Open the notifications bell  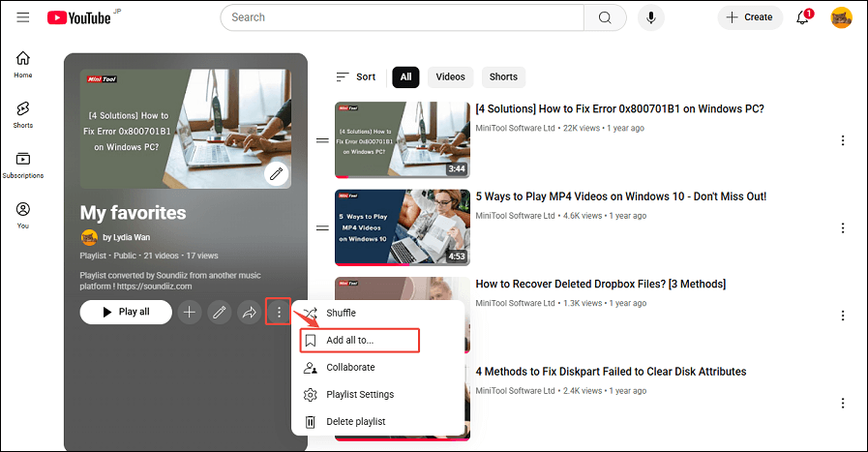pyautogui.click(x=802, y=17)
